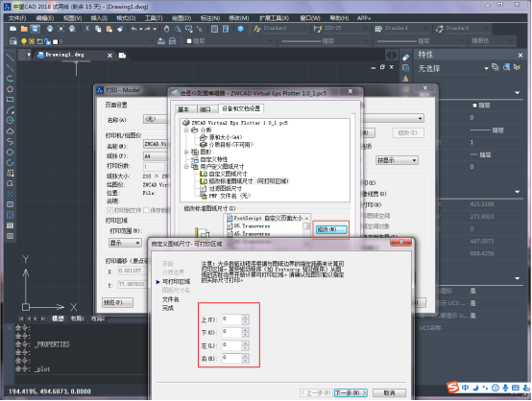This screenshot has width=532, height=401.
Task: Increase the 上(T) margin spinner
Action: tap(245, 317)
